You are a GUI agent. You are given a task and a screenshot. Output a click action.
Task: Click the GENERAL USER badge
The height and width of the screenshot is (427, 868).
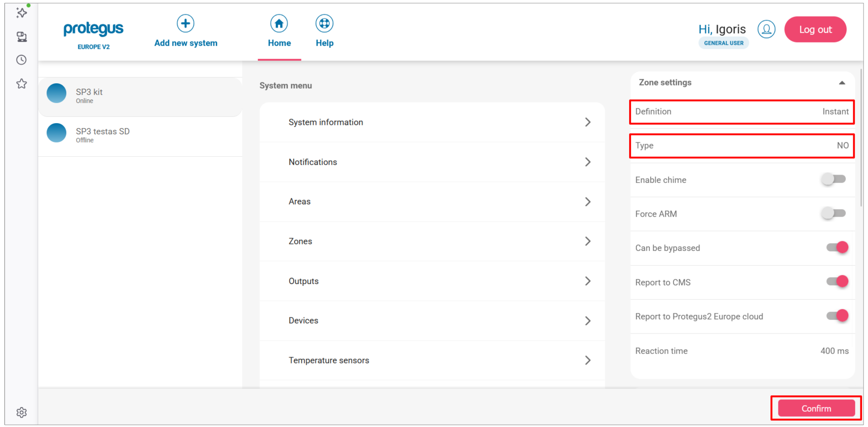[723, 43]
